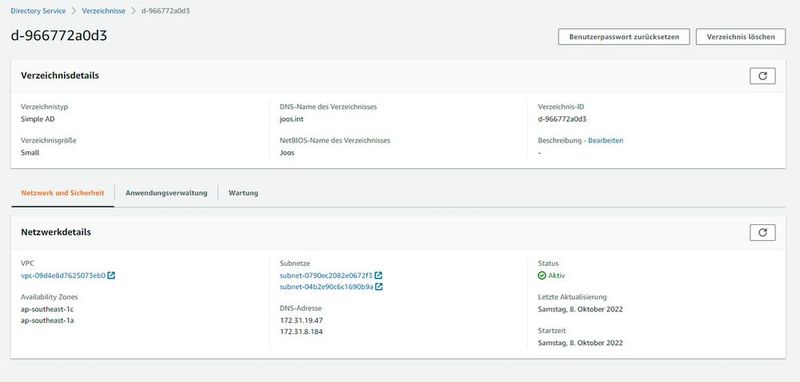Click the Letzte Aktualisierung label

click(x=572, y=297)
